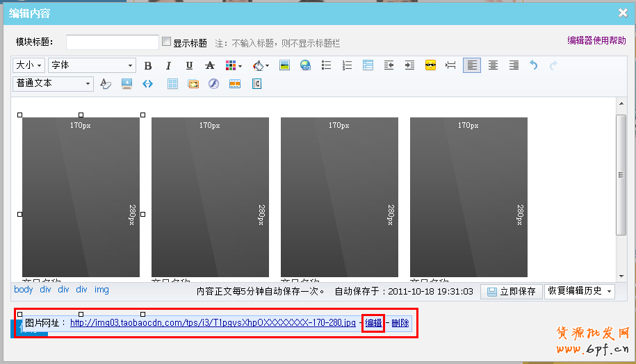Open the 字体 font family dropdown
Viewport: 636px width, 364px height.
coord(92,65)
